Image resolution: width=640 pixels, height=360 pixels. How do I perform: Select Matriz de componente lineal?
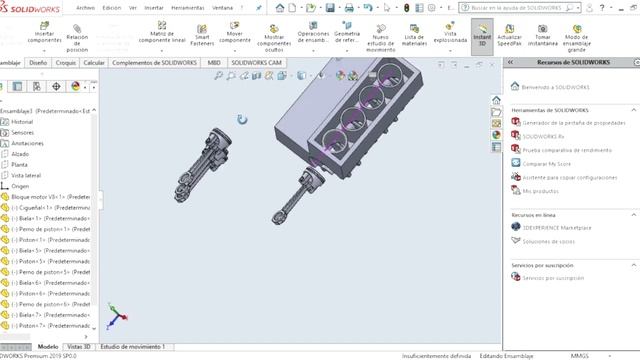(x=162, y=33)
